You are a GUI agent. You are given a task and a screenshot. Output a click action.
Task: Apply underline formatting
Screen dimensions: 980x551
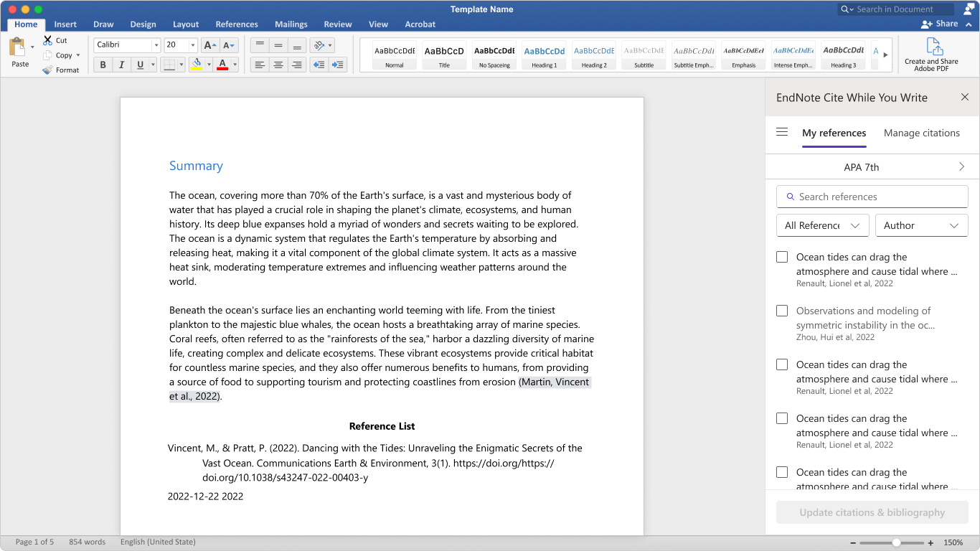(x=141, y=65)
